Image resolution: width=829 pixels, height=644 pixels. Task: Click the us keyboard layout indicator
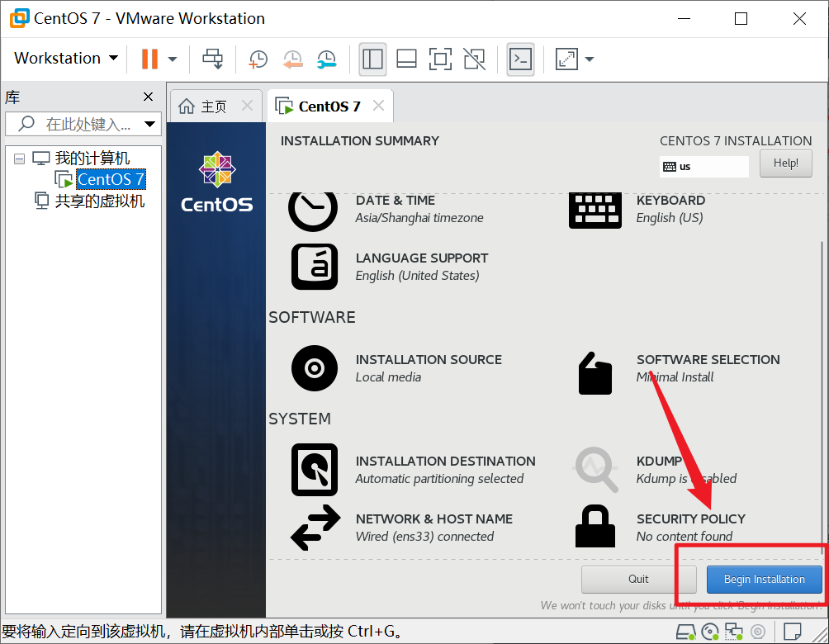point(703,167)
